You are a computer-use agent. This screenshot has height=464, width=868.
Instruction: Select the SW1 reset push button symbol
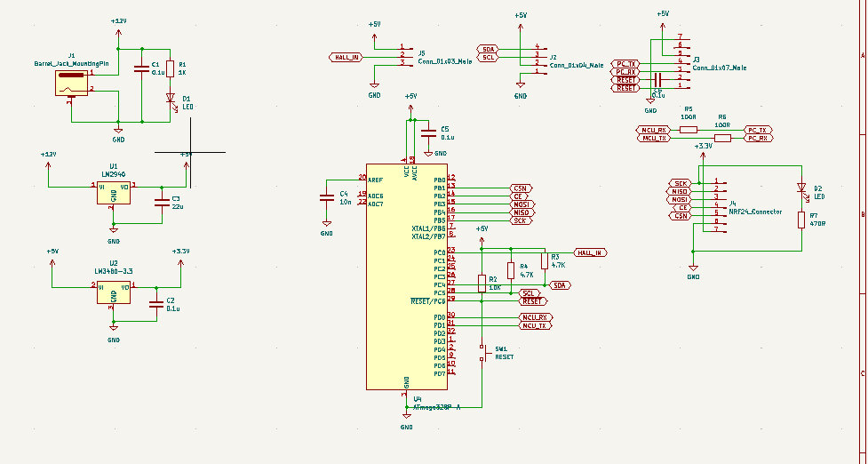point(482,353)
